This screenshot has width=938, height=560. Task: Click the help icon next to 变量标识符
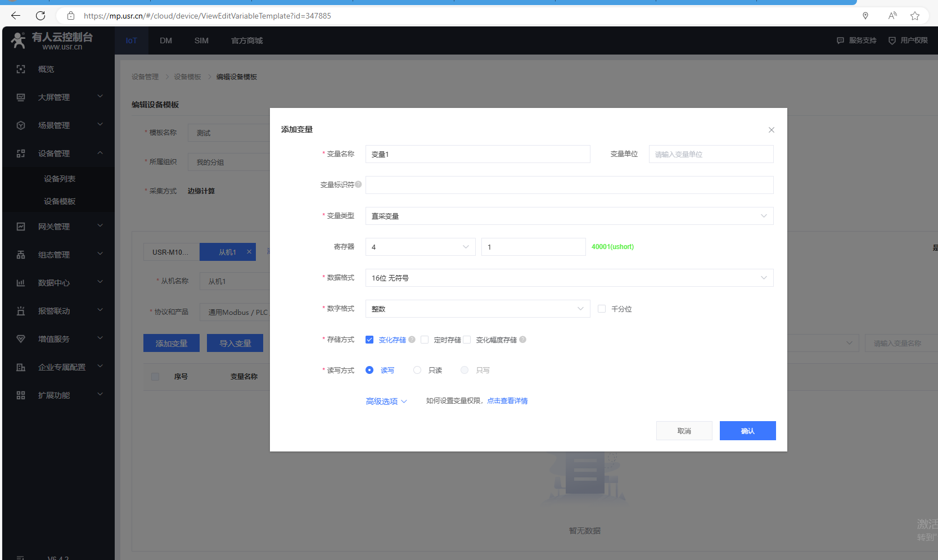coord(358,184)
